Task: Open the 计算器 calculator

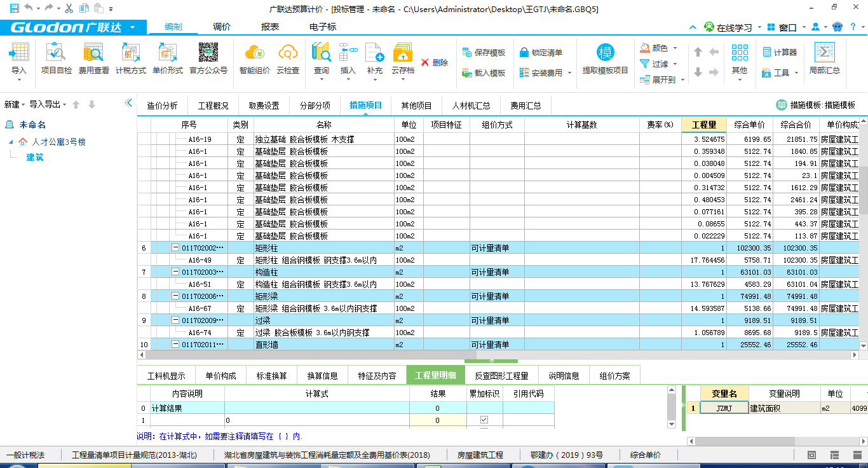Action: [780, 52]
